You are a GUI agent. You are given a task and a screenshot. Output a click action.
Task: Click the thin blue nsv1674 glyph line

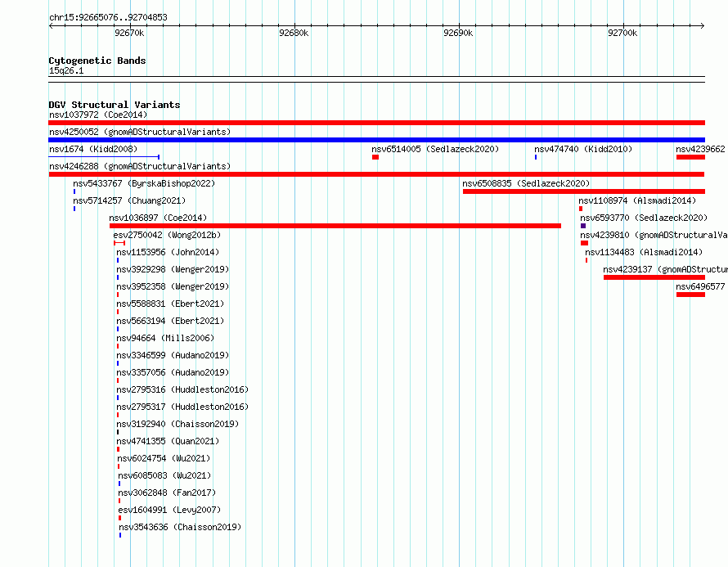[104, 157]
